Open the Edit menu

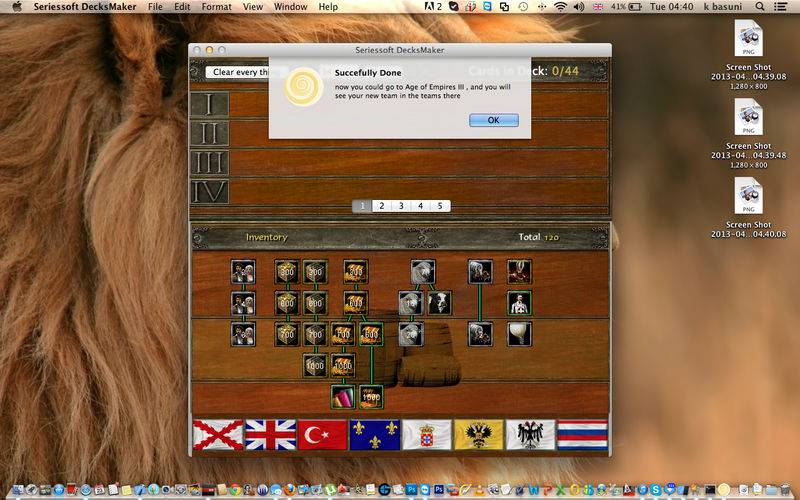click(182, 7)
